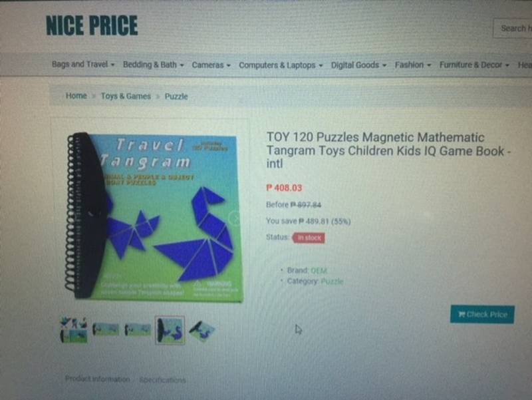Viewport: 532px width, 400px height.
Task: Open the Cameras category dropdown
Action: 211,65
